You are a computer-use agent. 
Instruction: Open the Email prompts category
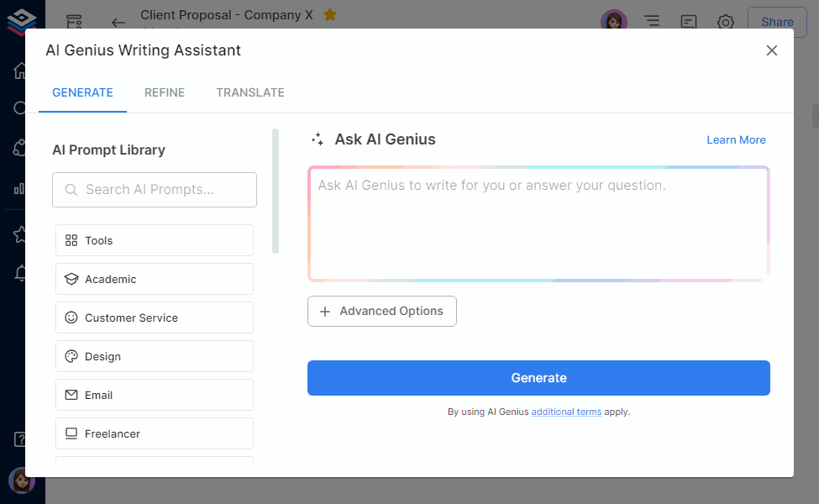pos(154,395)
